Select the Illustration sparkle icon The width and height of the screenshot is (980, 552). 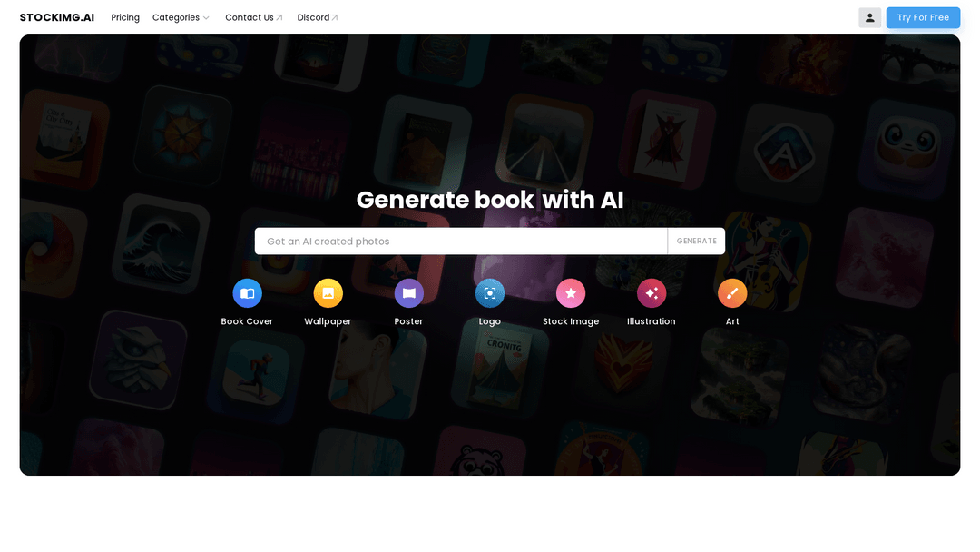click(x=652, y=293)
